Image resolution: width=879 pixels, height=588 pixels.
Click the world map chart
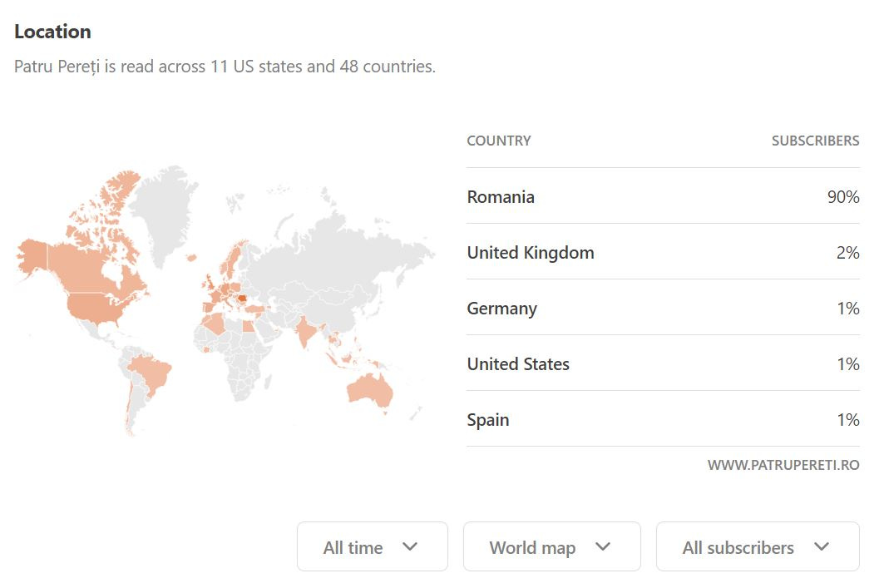[225, 300]
